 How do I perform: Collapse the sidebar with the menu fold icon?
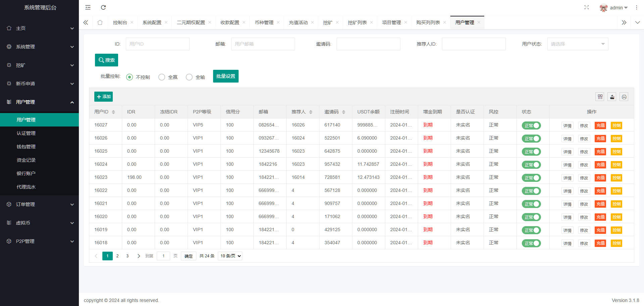[x=88, y=7]
